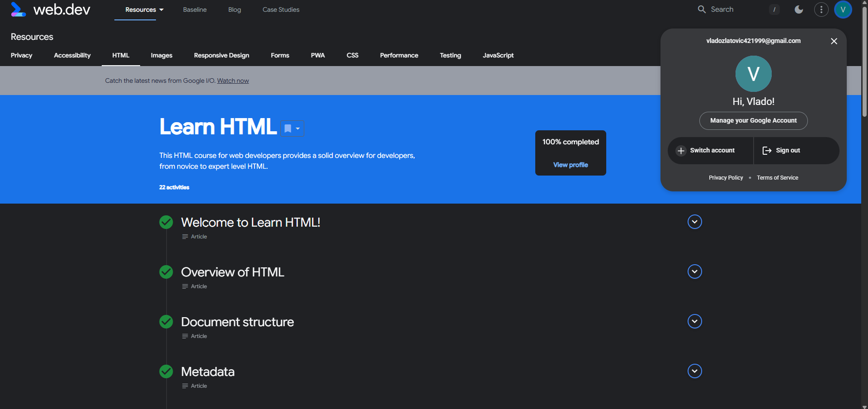Image resolution: width=868 pixels, height=409 pixels.
Task: Open the Metadata article title
Action: pyautogui.click(x=208, y=371)
